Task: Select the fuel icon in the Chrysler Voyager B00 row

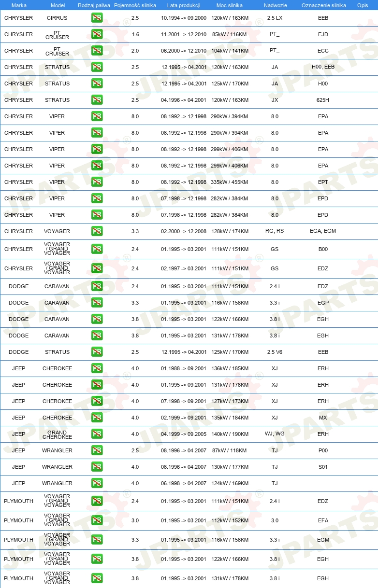Action: click(97, 250)
